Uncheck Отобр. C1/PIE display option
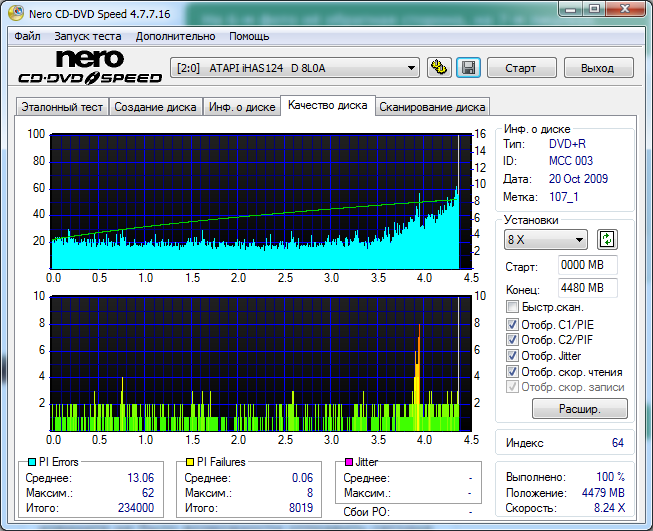Viewport: 653px width, 531px height. coord(513,325)
